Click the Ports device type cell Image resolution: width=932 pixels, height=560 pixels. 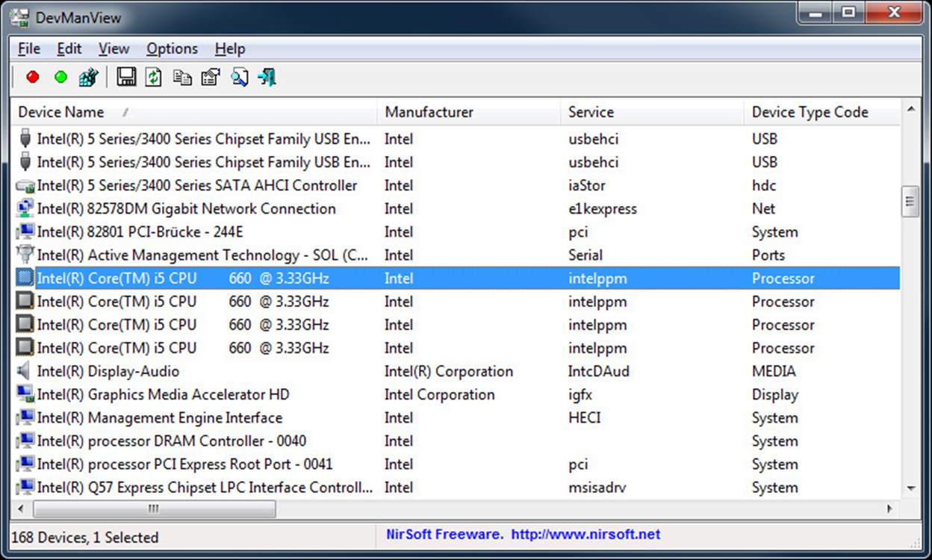pyautogui.click(x=768, y=255)
